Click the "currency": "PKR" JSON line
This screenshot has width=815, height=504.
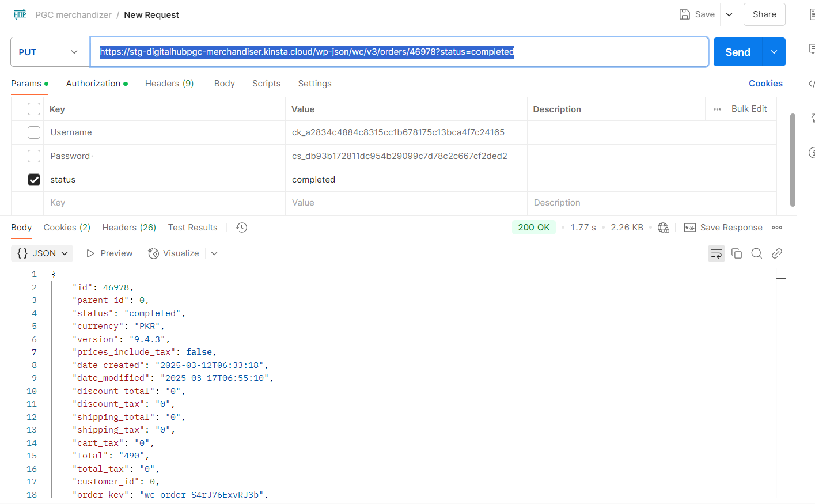pyautogui.click(x=119, y=326)
